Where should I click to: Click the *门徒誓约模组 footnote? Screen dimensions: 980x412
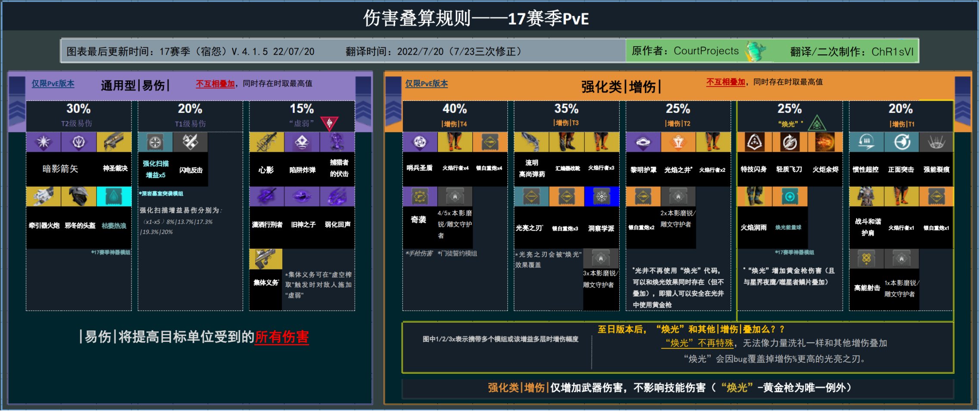(457, 253)
